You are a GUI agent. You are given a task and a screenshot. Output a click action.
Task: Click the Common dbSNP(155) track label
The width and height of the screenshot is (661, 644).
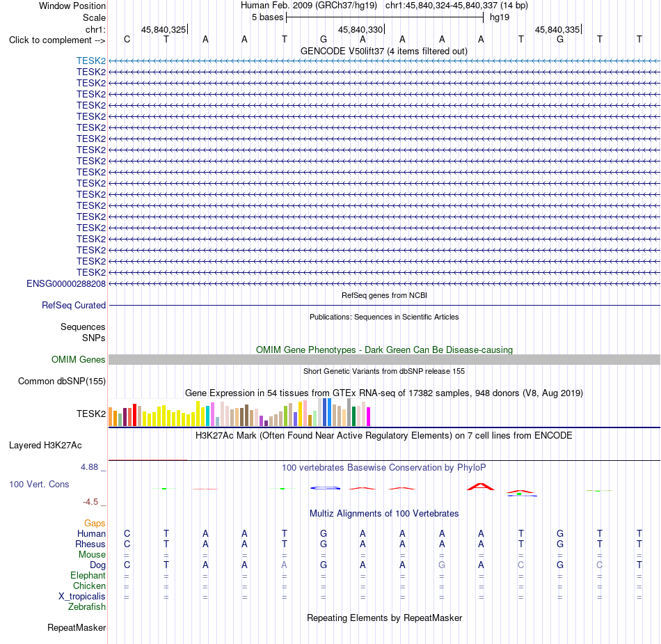[62, 382]
